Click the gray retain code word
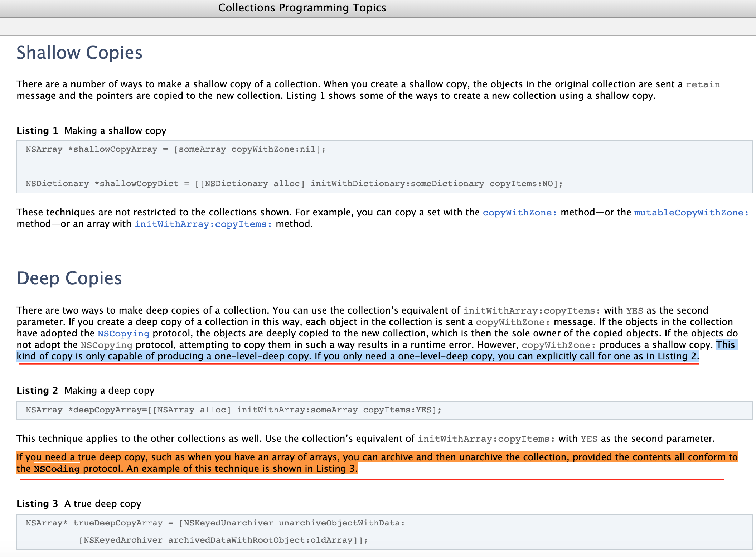The height and width of the screenshot is (557, 756). coord(702,84)
